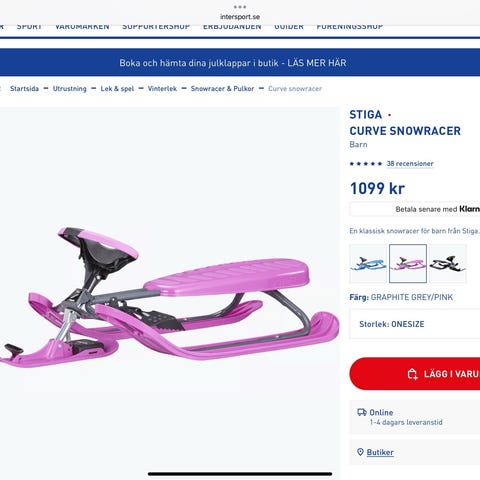The image size is (480, 480).
Task: Open the GUIDER navigation item
Action: click(x=289, y=26)
